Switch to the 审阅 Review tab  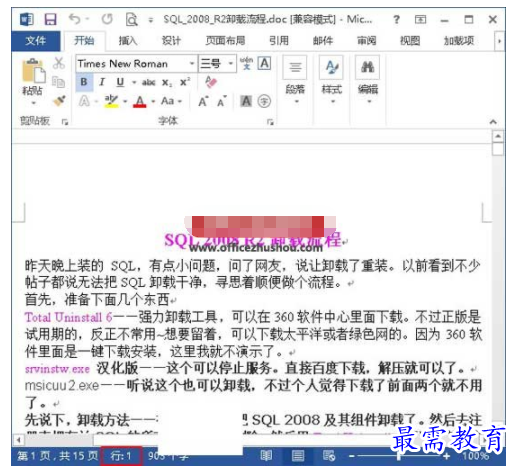tap(367, 41)
